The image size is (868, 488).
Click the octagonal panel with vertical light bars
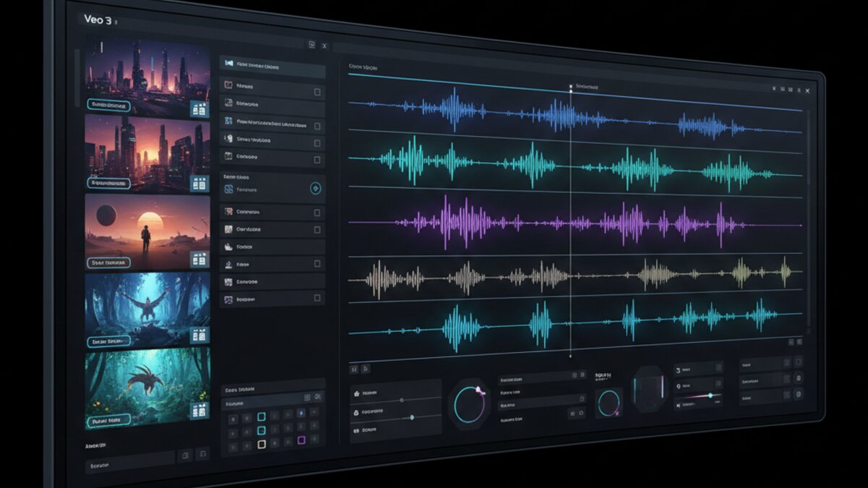tap(648, 390)
